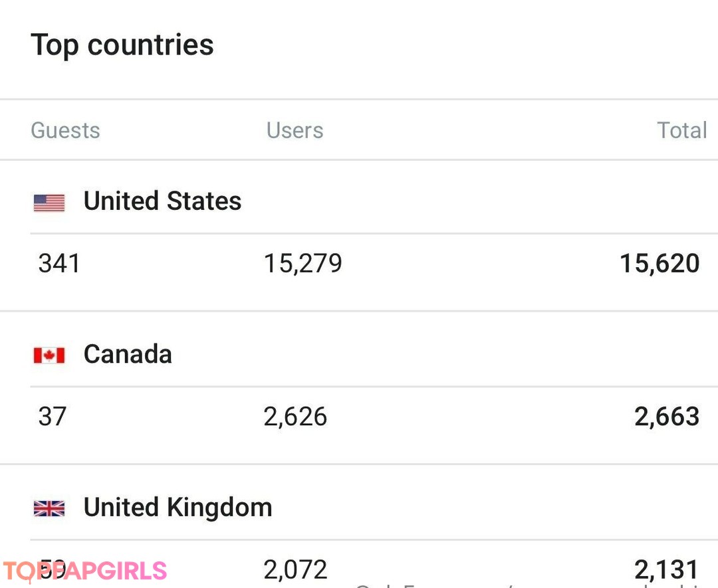Screen dimensions: 718x588
Task: Click the pink watermark text
Action: click(x=85, y=571)
